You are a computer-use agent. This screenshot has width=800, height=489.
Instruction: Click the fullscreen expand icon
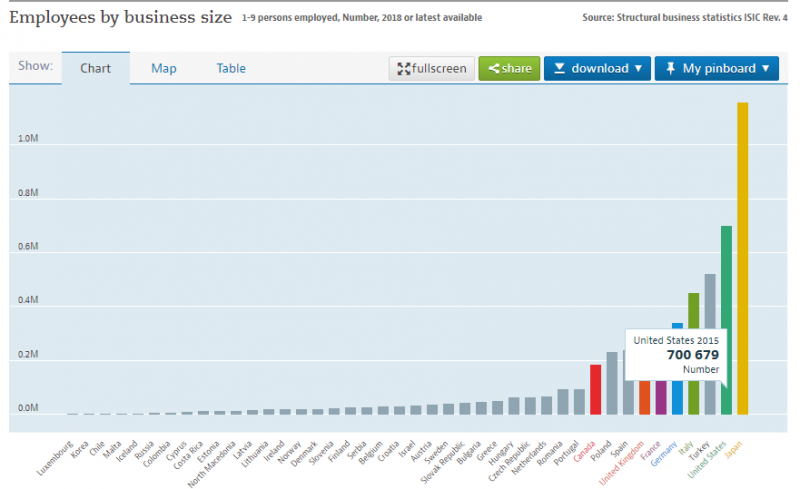tap(404, 69)
